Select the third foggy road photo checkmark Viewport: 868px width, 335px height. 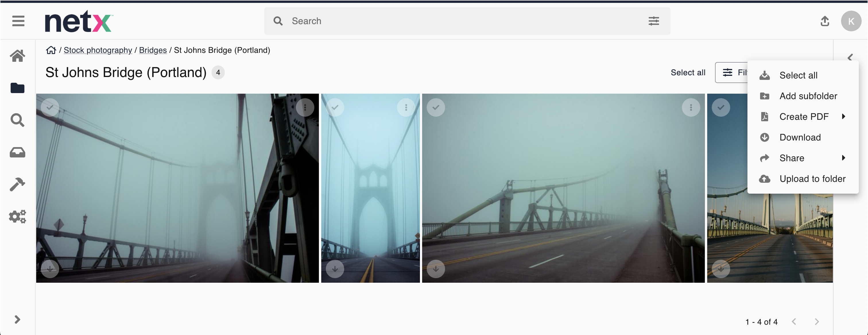click(x=436, y=107)
